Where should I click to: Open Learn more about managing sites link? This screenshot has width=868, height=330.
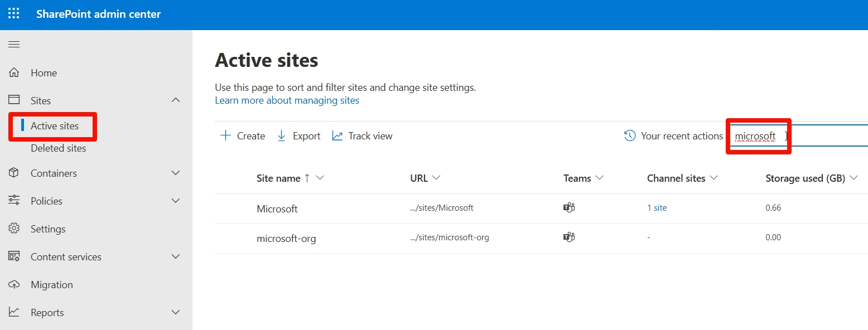[x=287, y=100]
